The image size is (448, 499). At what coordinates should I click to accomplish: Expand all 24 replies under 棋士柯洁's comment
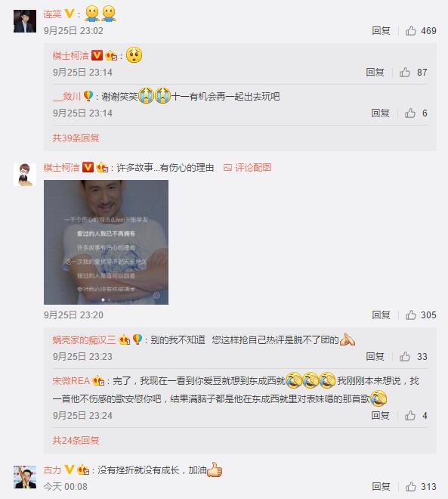[76, 441]
